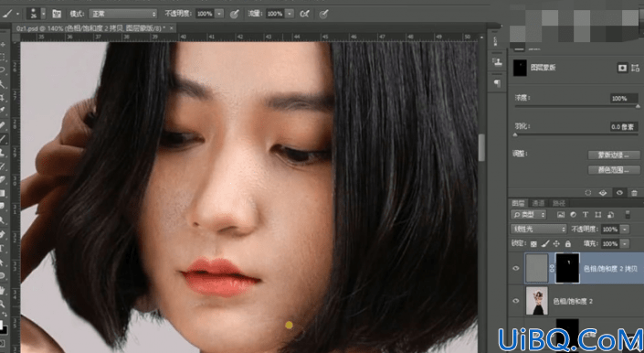
Task: Toggle layer filtering switch on/off
Action: click(x=628, y=215)
